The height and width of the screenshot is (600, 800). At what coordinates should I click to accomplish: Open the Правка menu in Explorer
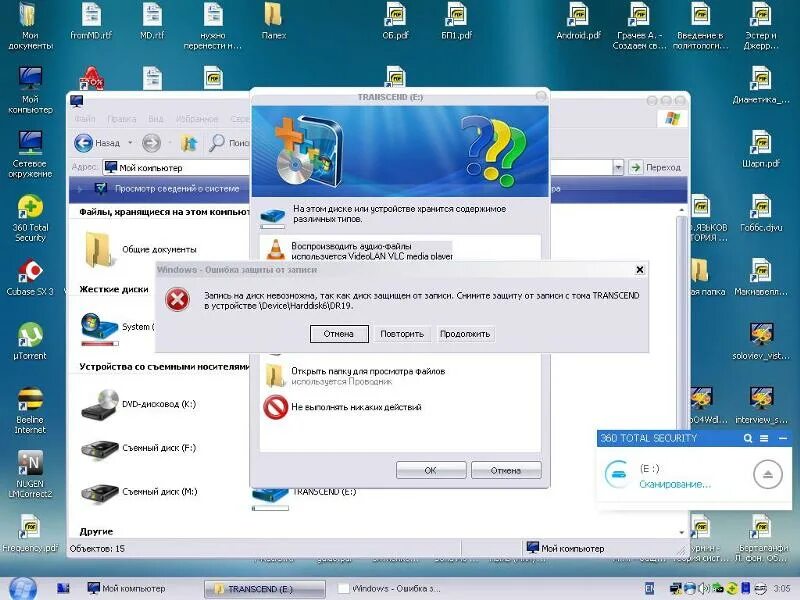click(x=121, y=118)
